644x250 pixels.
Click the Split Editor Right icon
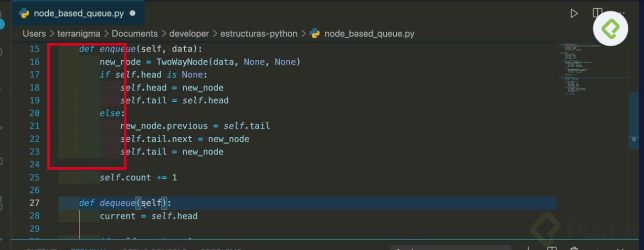[597, 13]
